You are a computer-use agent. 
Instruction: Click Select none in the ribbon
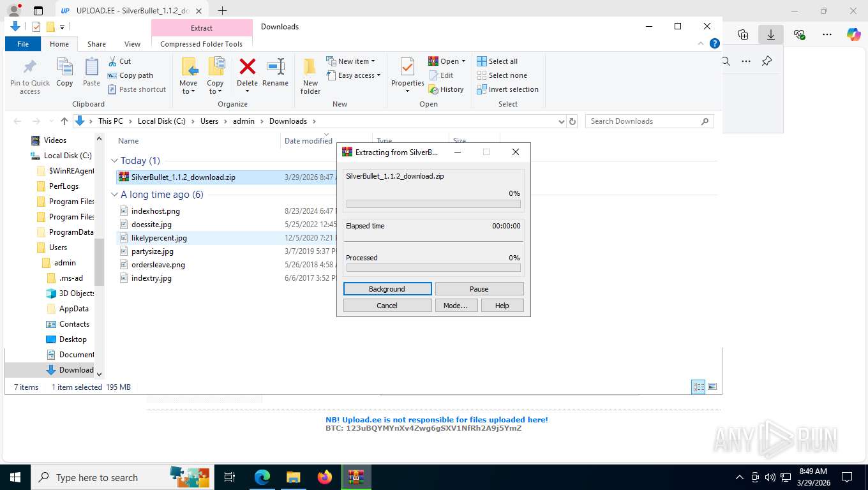pyautogui.click(x=502, y=75)
